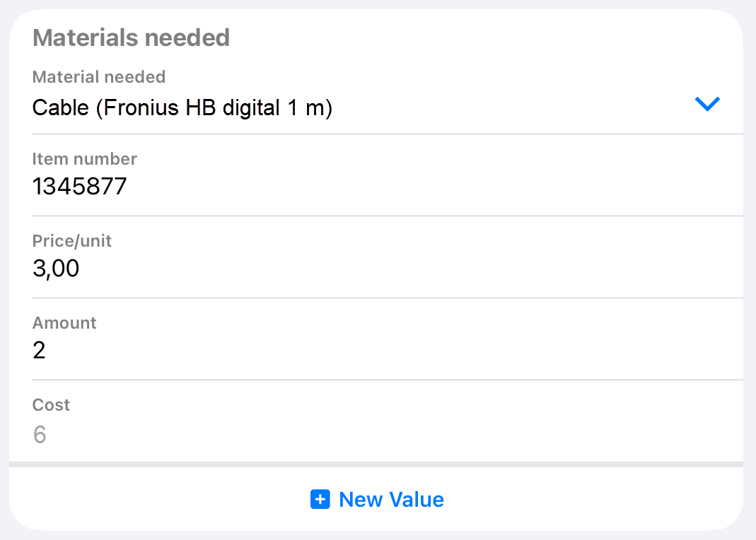
Task: Click the blue plus icon beside New Value
Action: pyautogui.click(x=320, y=499)
